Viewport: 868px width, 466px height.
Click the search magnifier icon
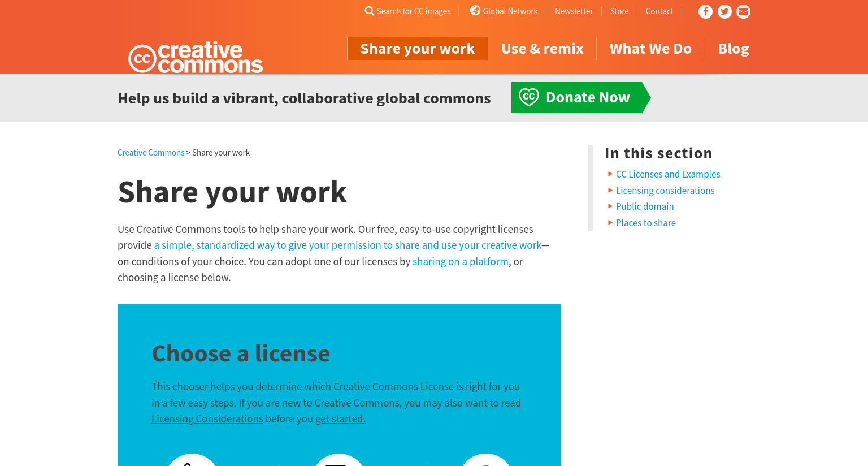tap(369, 11)
